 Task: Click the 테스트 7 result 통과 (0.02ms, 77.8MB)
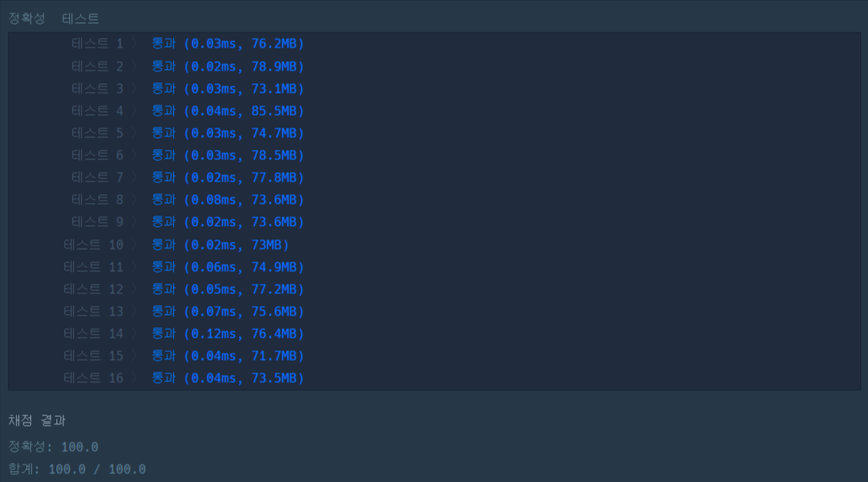coord(228,178)
